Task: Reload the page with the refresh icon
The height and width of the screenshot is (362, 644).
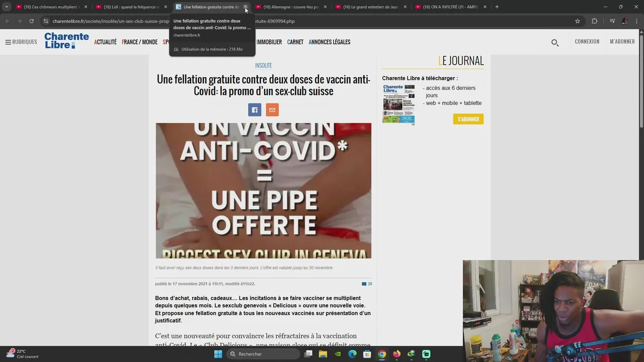Action: pos(31,21)
